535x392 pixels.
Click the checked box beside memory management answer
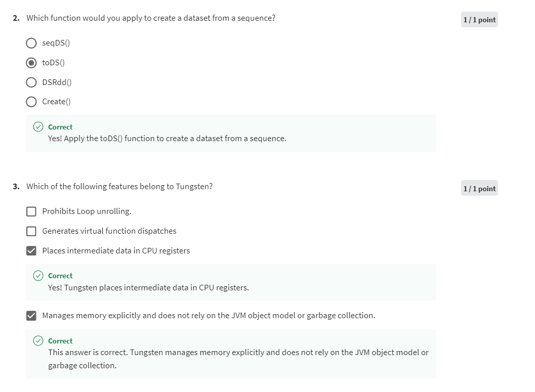point(31,315)
